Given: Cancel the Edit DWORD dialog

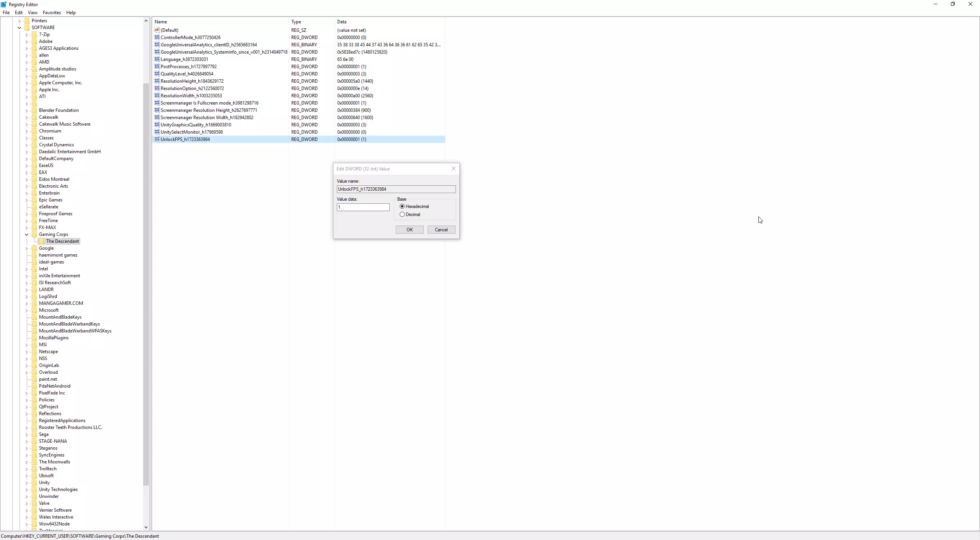Looking at the screenshot, I should 441,230.
